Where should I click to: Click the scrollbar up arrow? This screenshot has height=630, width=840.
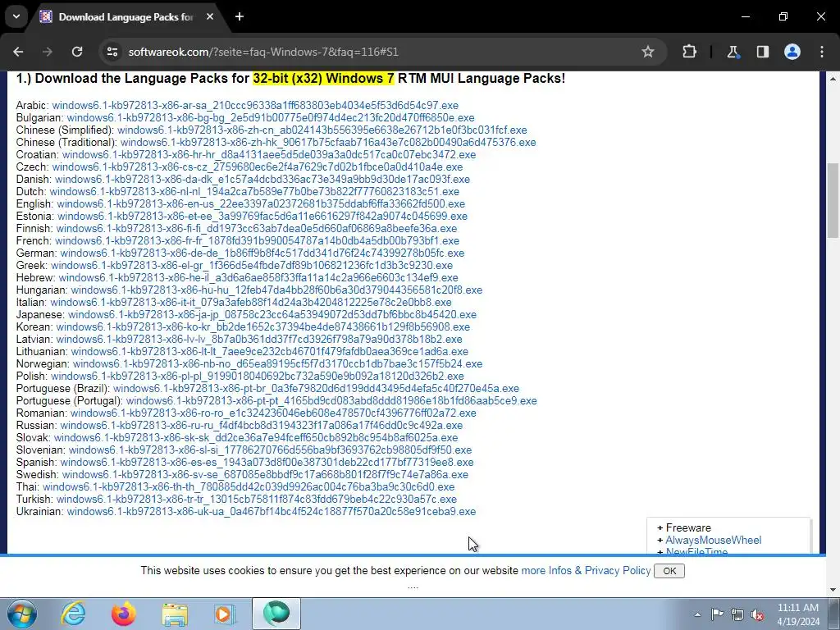pyautogui.click(x=833, y=79)
